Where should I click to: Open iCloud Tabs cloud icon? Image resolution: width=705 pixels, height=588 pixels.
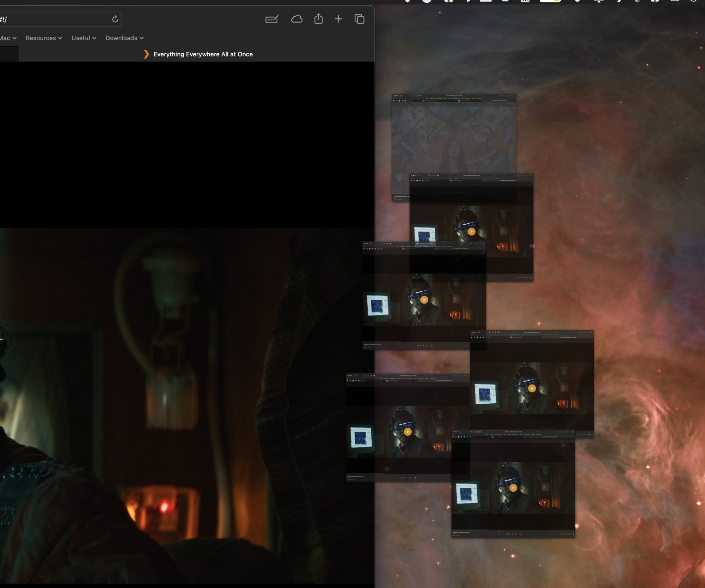coord(296,19)
